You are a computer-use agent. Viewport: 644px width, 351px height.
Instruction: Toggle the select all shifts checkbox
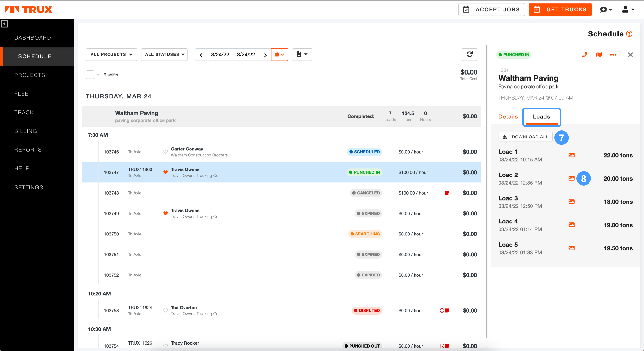(x=90, y=75)
